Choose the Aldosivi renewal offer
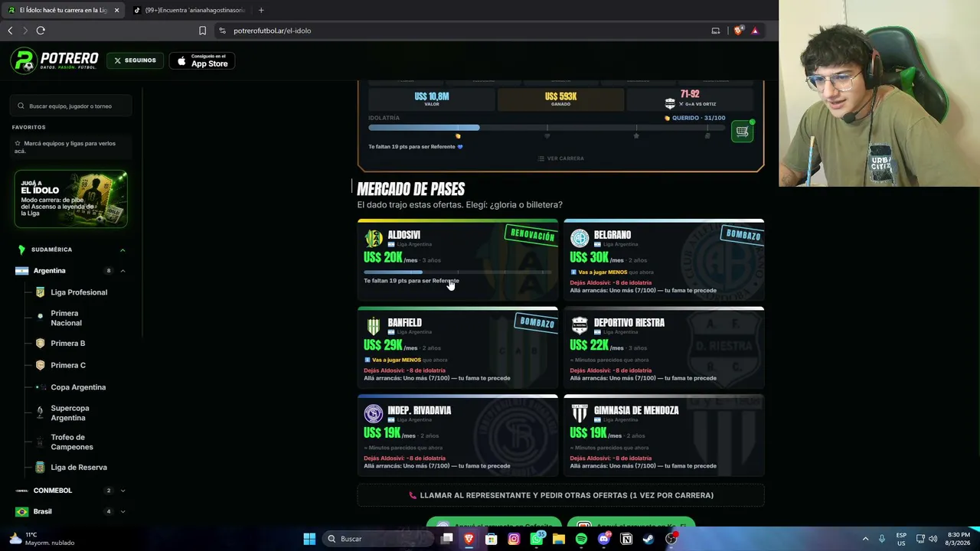Screen dimensions: 980x551 tap(458, 260)
